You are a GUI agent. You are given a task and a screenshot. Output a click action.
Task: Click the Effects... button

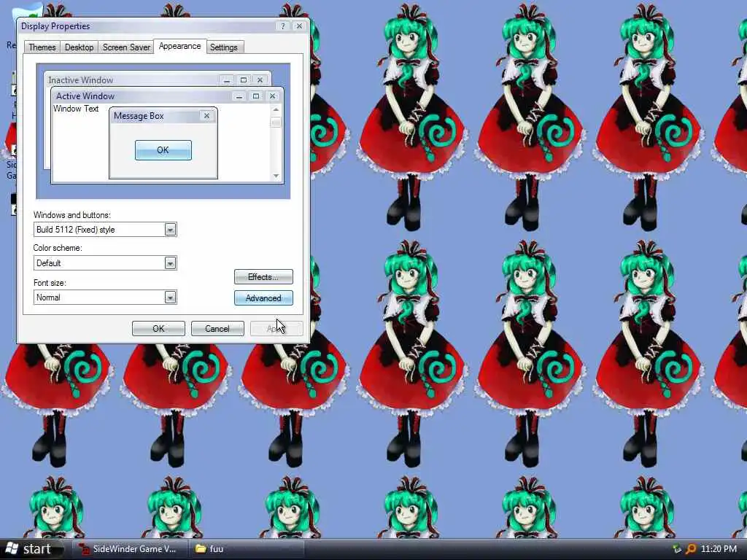(x=263, y=276)
